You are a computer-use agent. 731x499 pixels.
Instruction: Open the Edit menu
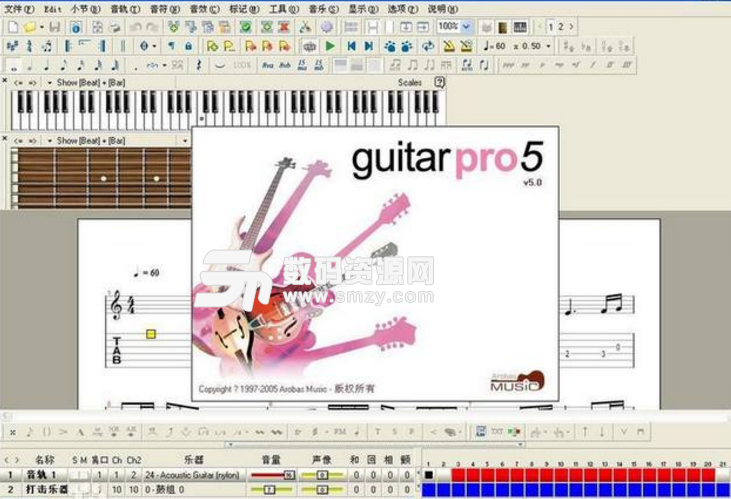[53, 9]
